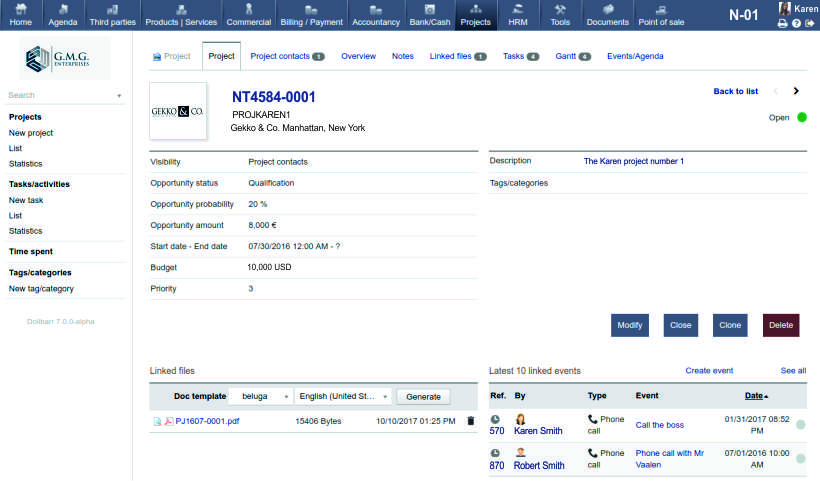Preview PJ1607-0001.pdf using the document icon
Viewport: 820px width, 481px height.
click(x=157, y=421)
